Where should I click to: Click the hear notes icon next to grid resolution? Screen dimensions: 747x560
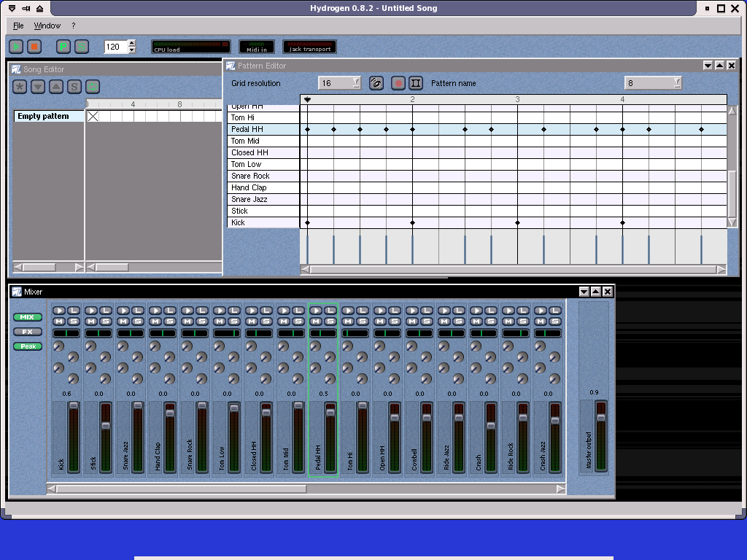(x=376, y=83)
